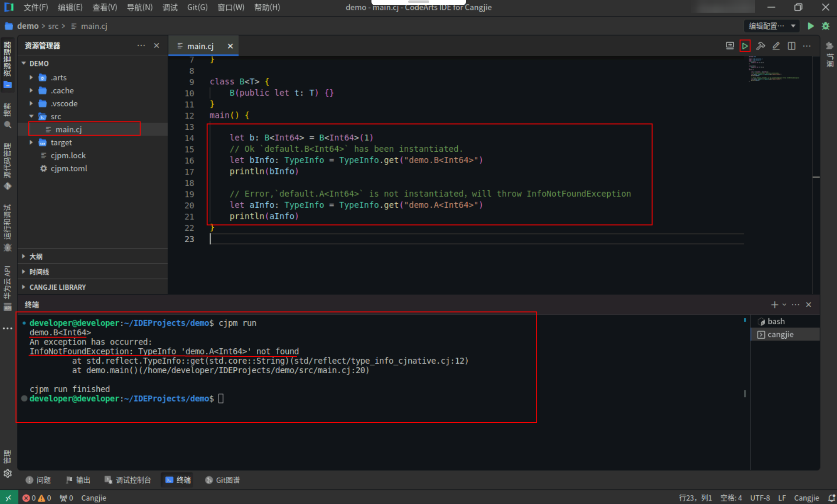Open terminal launch profile dropdown arrow
The width and height of the screenshot is (837, 504).
[784, 305]
